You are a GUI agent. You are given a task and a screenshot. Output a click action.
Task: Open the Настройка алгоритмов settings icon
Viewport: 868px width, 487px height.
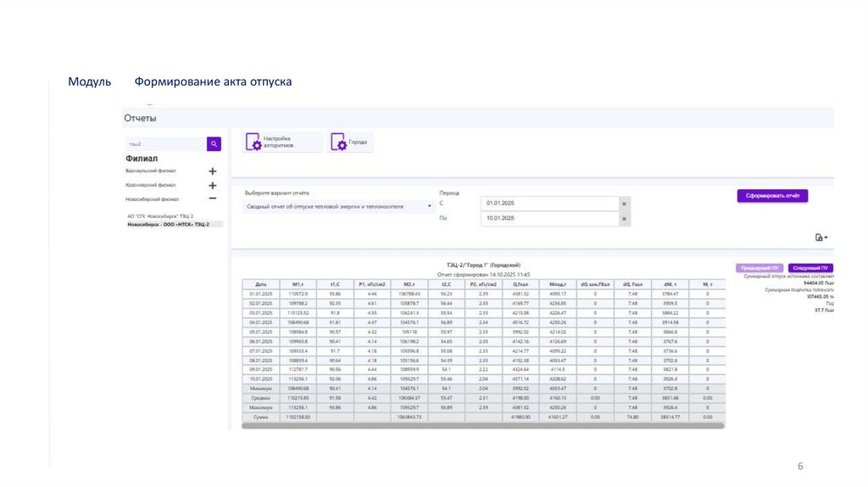tap(253, 142)
